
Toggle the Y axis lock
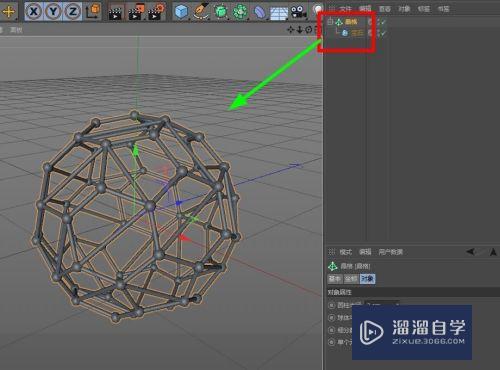click(53, 12)
